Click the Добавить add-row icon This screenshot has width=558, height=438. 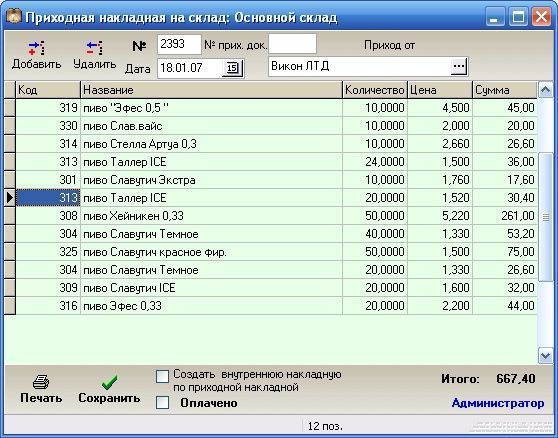[x=36, y=48]
